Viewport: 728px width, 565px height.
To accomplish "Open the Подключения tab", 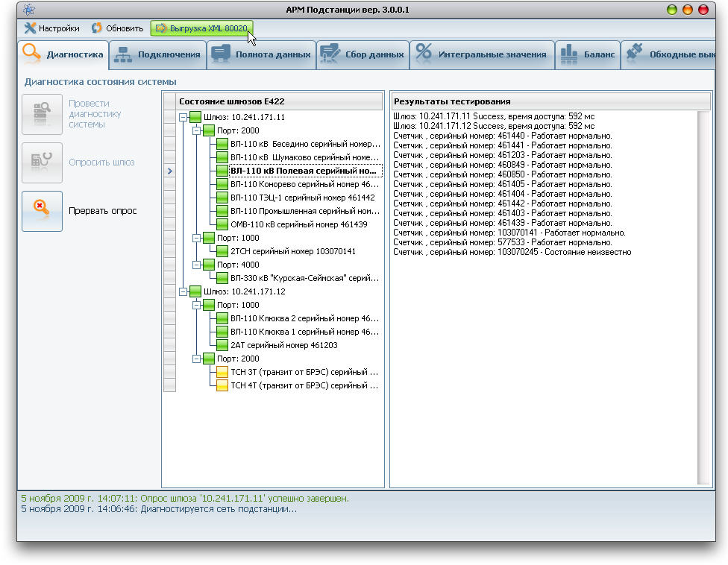I will (158, 54).
